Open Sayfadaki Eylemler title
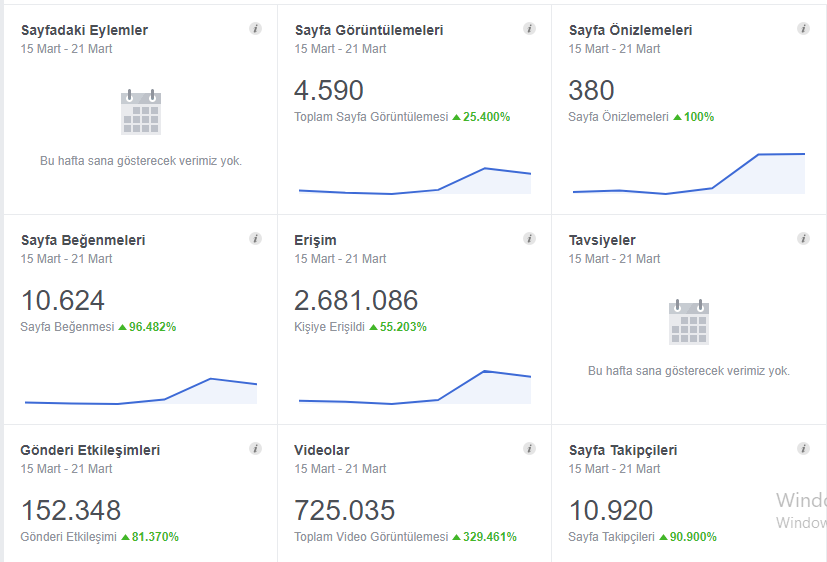Viewport: 827px width, 562px height. tap(84, 30)
